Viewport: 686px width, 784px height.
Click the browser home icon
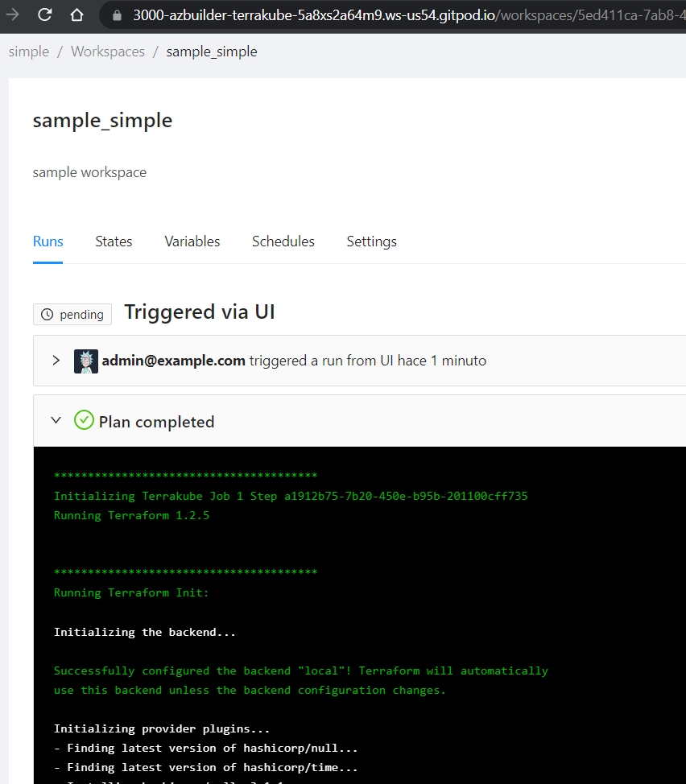(x=76, y=15)
